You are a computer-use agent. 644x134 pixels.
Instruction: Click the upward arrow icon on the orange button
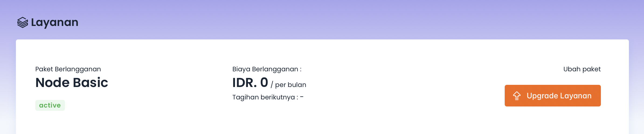coord(517,96)
